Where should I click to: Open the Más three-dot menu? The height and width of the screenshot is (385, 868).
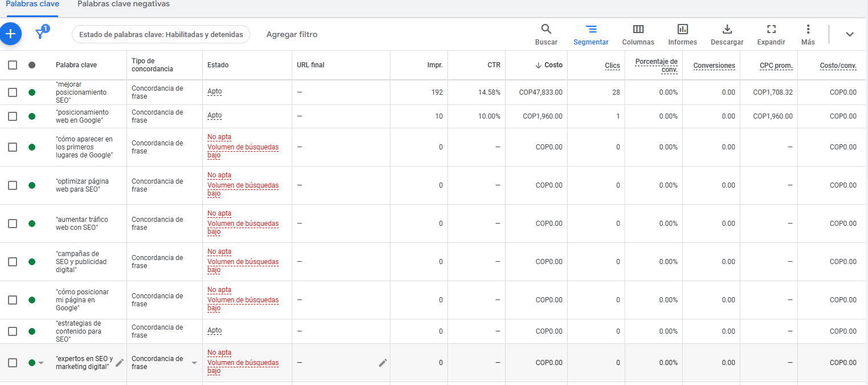[x=808, y=30]
